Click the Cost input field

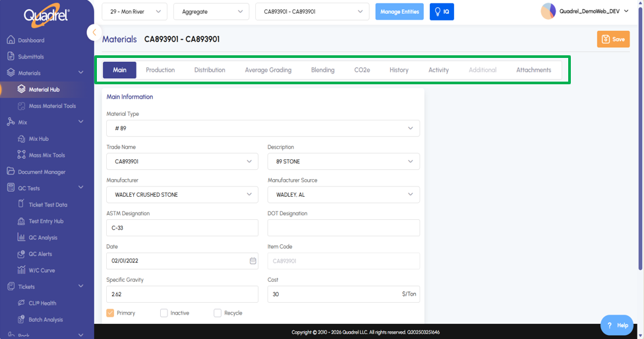tap(343, 294)
